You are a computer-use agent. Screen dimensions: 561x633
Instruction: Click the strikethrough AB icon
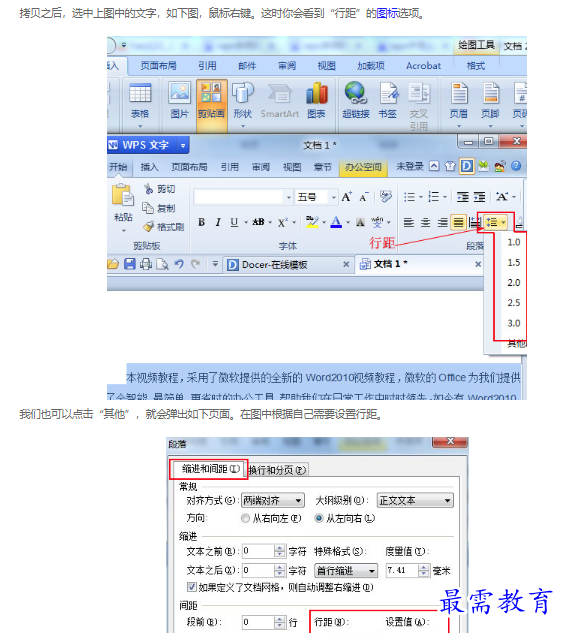tap(258, 222)
